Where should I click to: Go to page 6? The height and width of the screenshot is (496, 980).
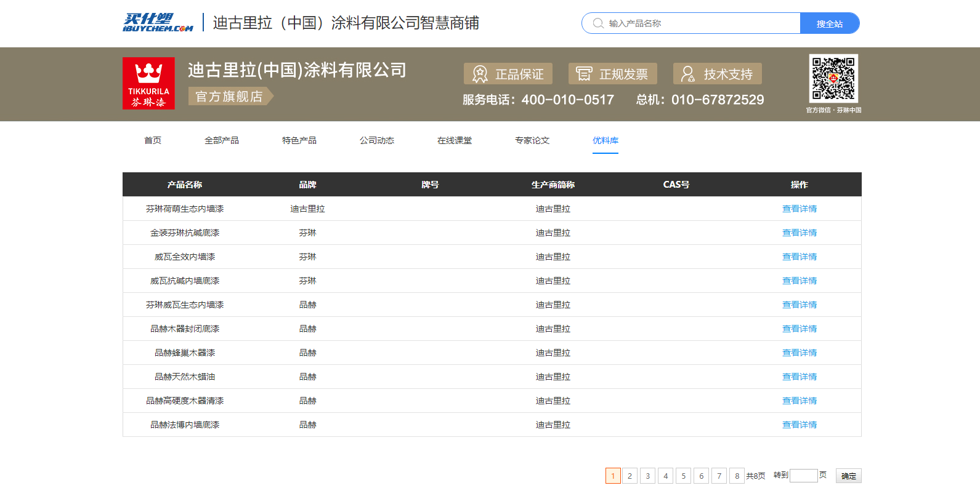click(701, 476)
